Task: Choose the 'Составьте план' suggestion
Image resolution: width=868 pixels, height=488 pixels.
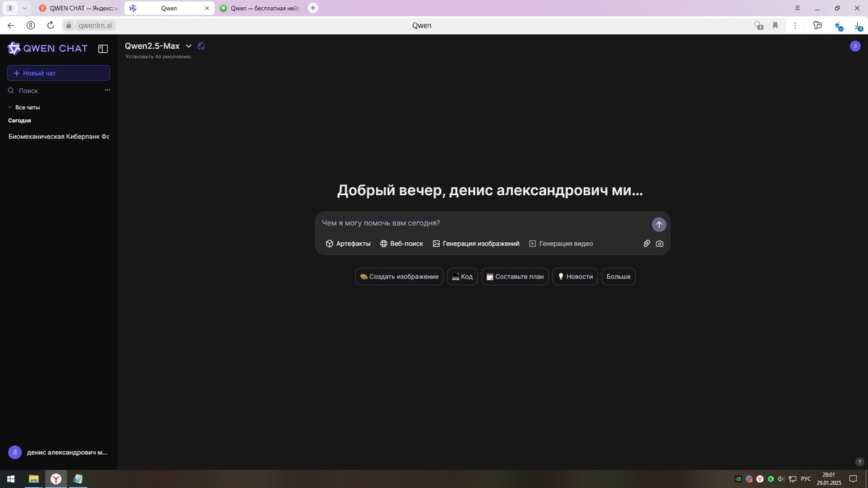Action: 515,277
